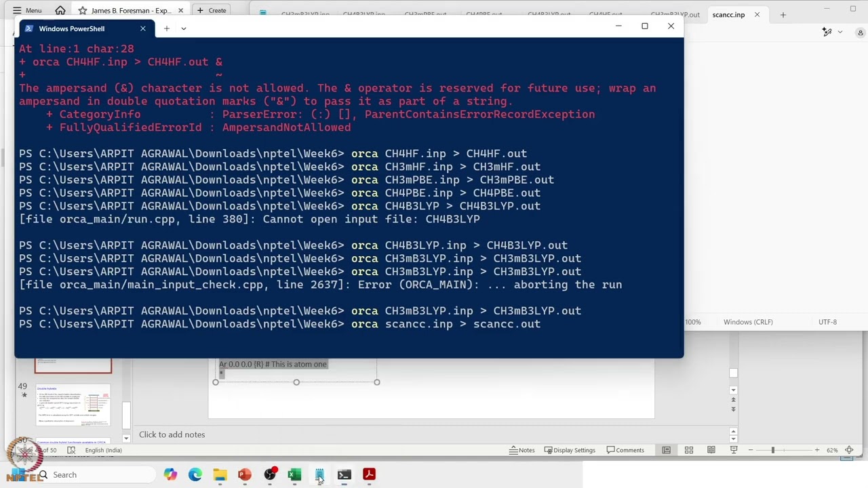Click the Create button in Acrobat
Viewport: 868px width, 488px height.
coord(212,10)
